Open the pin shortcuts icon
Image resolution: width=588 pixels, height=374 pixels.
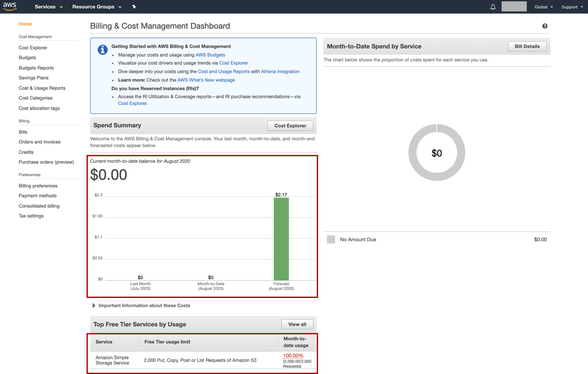(x=134, y=7)
